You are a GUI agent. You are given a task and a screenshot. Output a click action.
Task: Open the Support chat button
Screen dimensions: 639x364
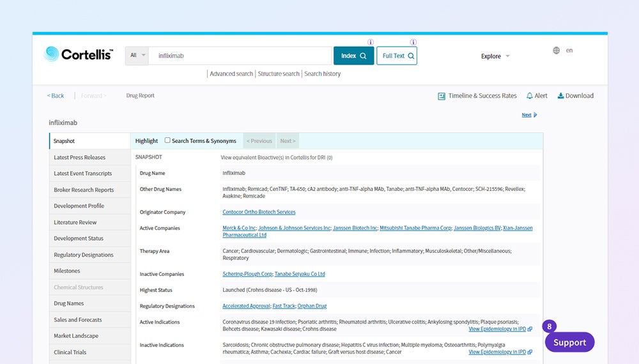click(x=569, y=342)
